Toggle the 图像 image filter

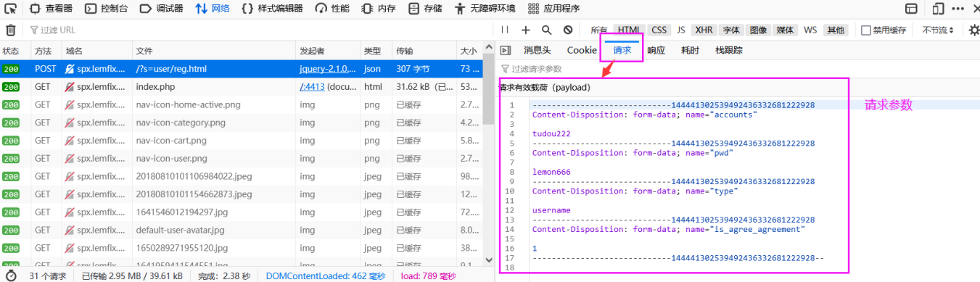coord(758,30)
